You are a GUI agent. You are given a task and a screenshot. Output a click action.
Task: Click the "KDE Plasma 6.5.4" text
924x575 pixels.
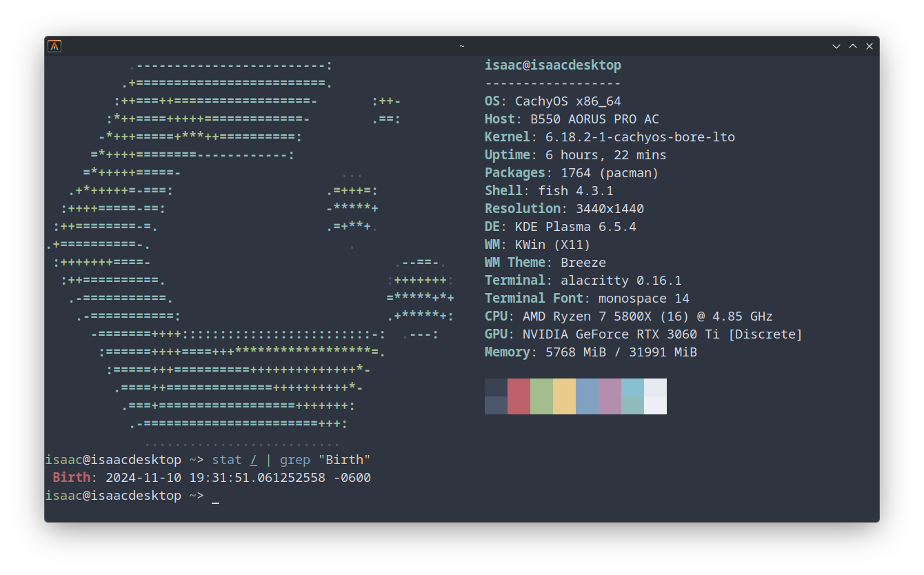(576, 227)
